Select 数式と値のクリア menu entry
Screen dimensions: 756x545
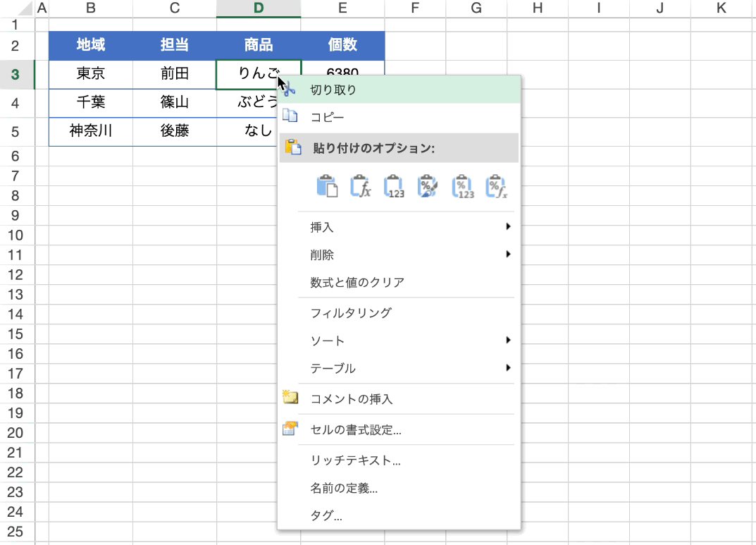[x=399, y=282]
